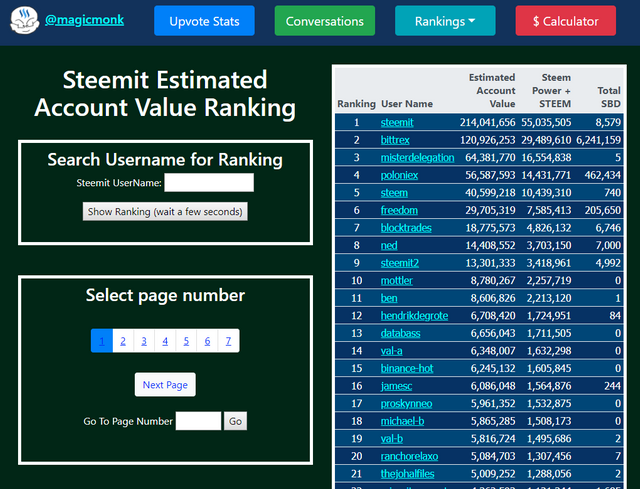
Task: Click the value 14,431,771 for poloniex
Action: [546, 175]
